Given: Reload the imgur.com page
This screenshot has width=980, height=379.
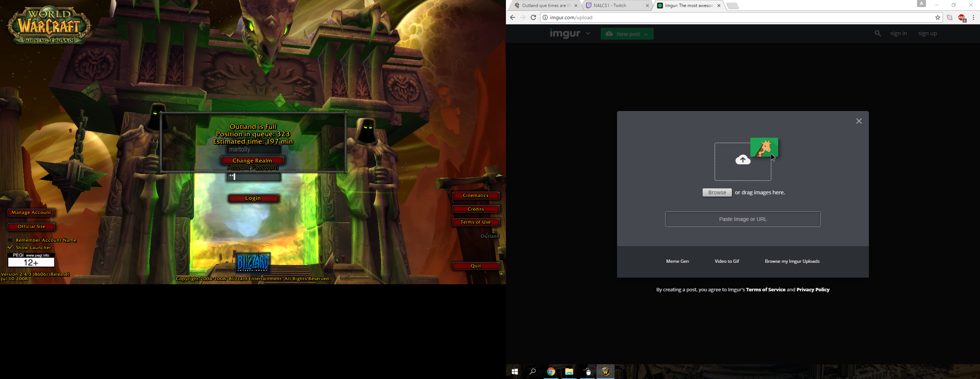Looking at the screenshot, I should pyautogui.click(x=533, y=17).
